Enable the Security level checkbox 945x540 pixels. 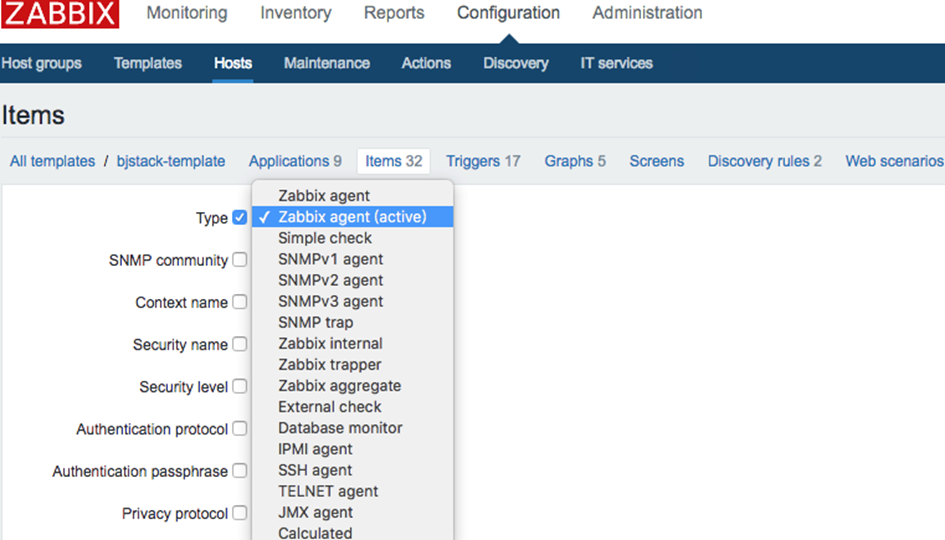pos(240,386)
